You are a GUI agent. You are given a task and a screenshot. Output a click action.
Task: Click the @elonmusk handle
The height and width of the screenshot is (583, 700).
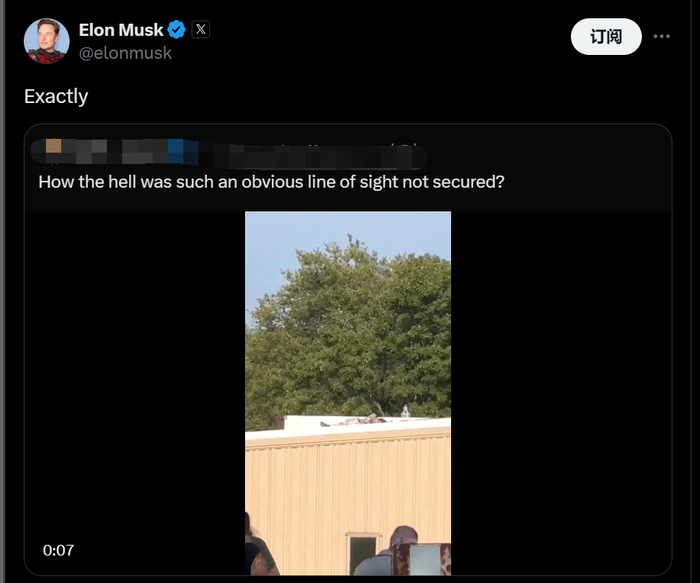coord(125,53)
